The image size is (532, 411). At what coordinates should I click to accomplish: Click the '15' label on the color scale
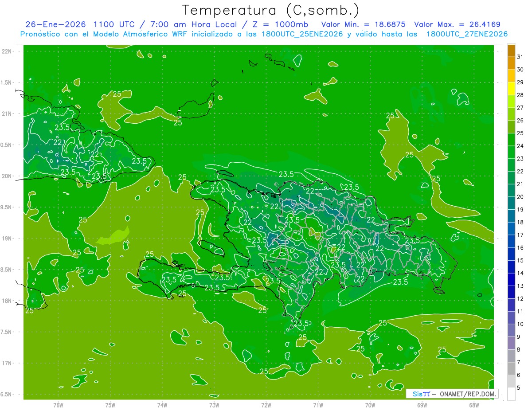[520, 261]
